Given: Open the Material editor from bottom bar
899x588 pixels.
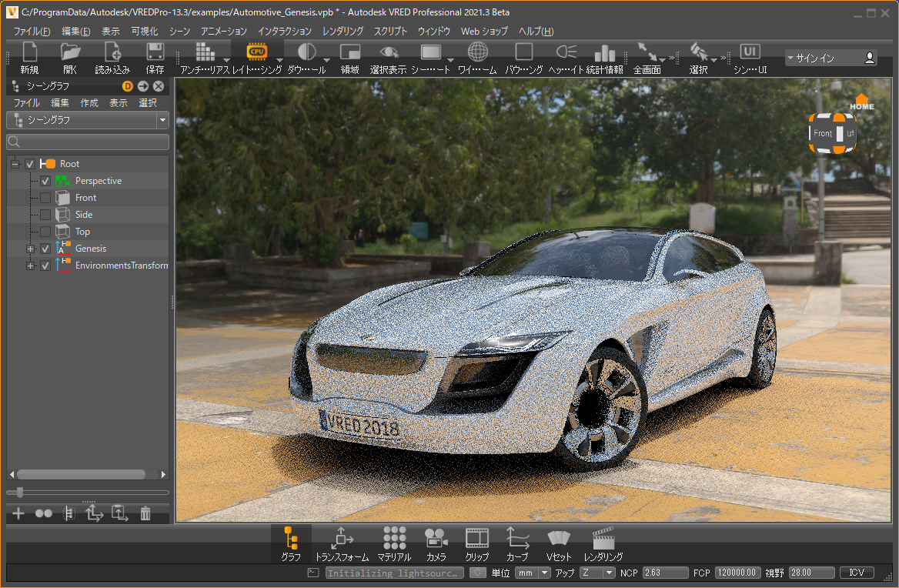Looking at the screenshot, I should pyautogui.click(x=394, y=543).
